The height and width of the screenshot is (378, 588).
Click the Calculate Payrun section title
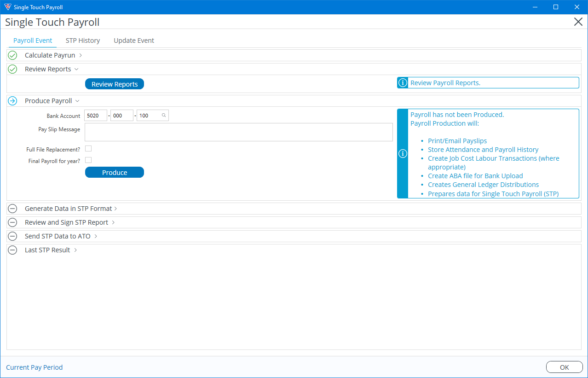(x=50, y=55)
